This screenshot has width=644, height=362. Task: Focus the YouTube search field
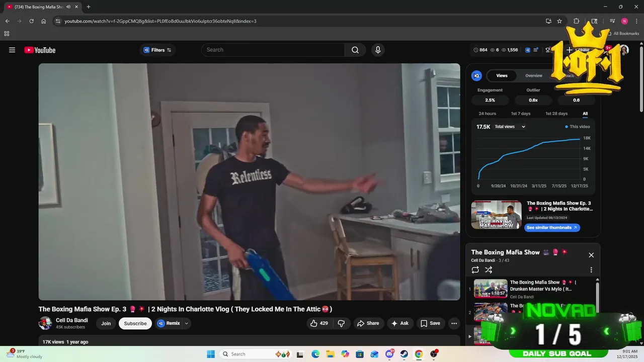coord(273,50)
